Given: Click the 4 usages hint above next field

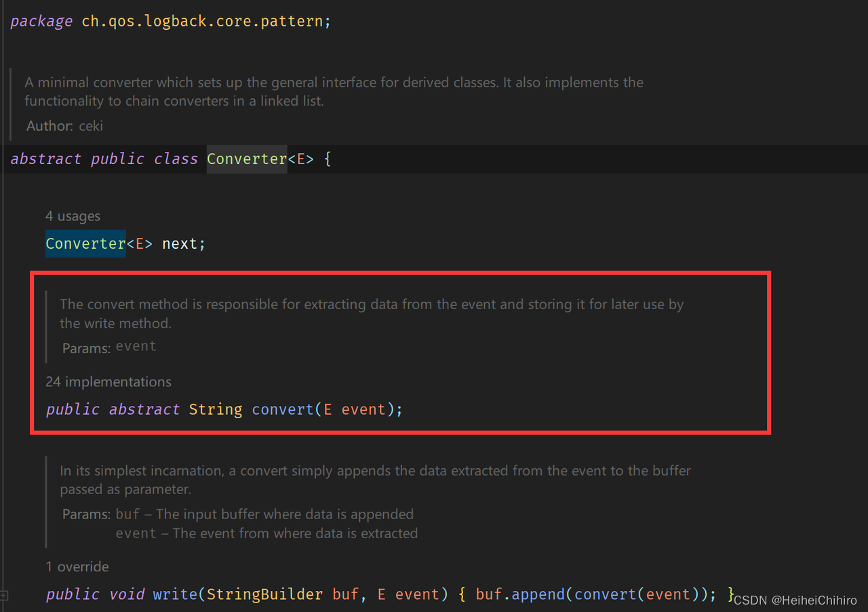Looking at the screenshot, I should point(73,216).
